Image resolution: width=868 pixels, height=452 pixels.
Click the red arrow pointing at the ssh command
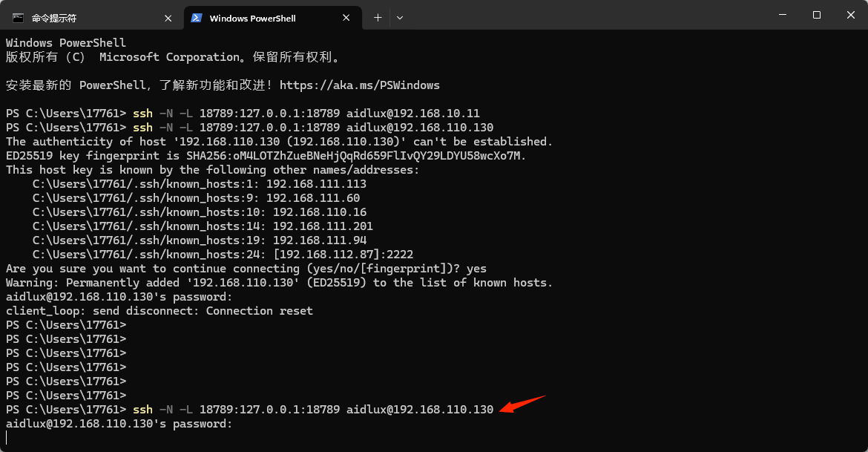[x=523, y=404]
